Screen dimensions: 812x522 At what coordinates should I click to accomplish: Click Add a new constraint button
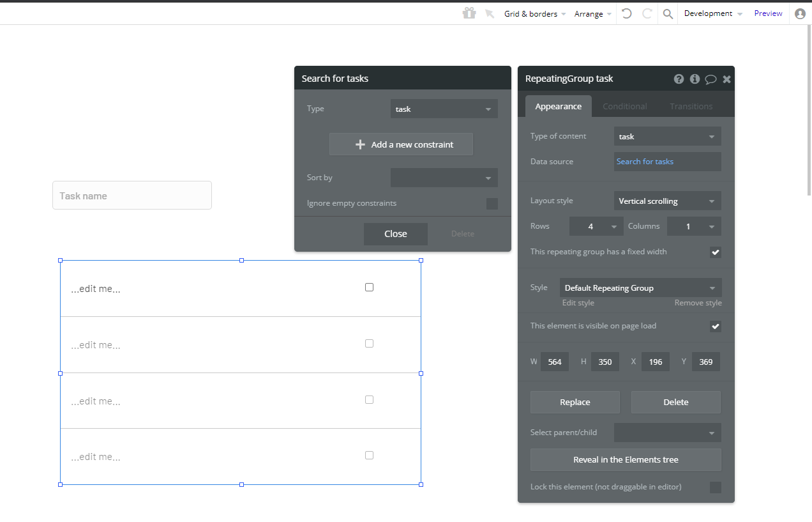pyautogui.click(x=401, y=144)
